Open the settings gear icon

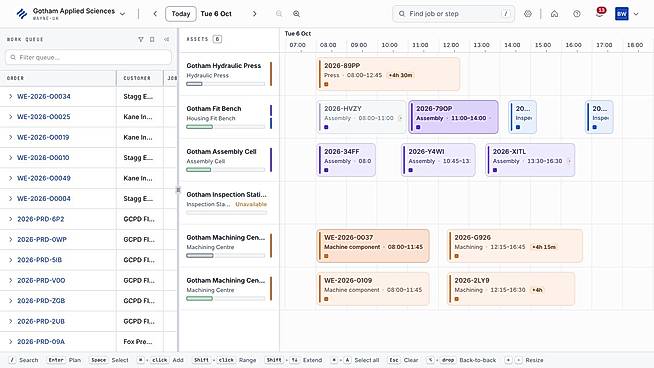pos(528,14)
